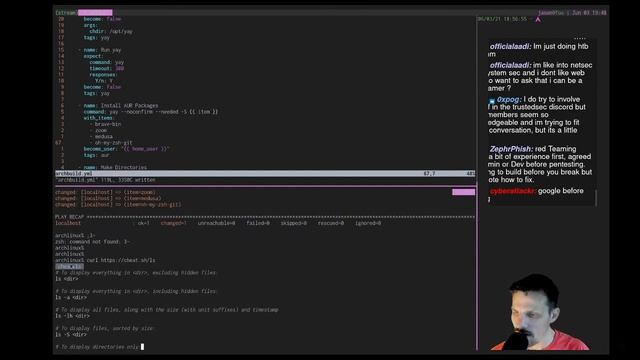Click the 'curl https://cheat.sh/ls' command
This screenshot has height=360, width=640.
121,260
